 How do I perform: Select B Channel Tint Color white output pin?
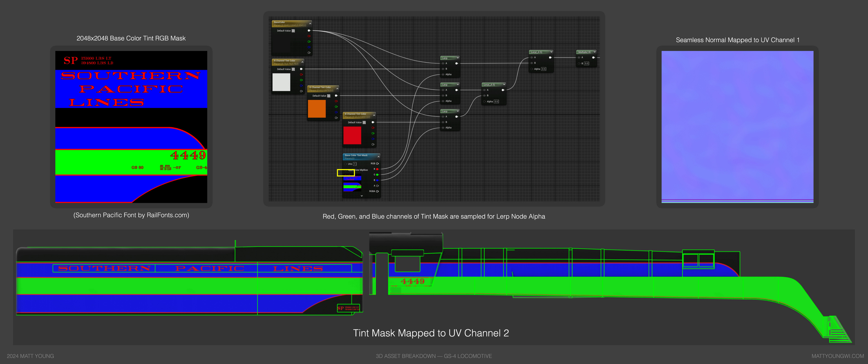373,122
